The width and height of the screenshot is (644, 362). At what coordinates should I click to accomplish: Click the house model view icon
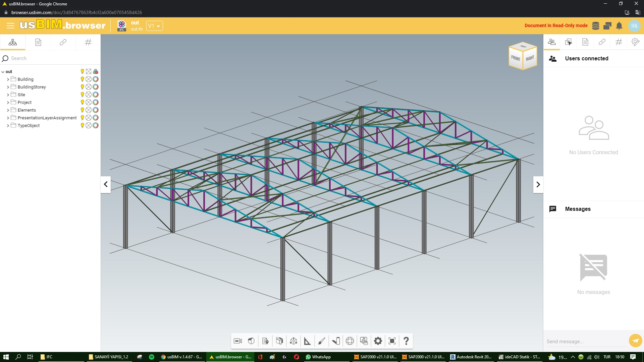(x=251, y=341)
